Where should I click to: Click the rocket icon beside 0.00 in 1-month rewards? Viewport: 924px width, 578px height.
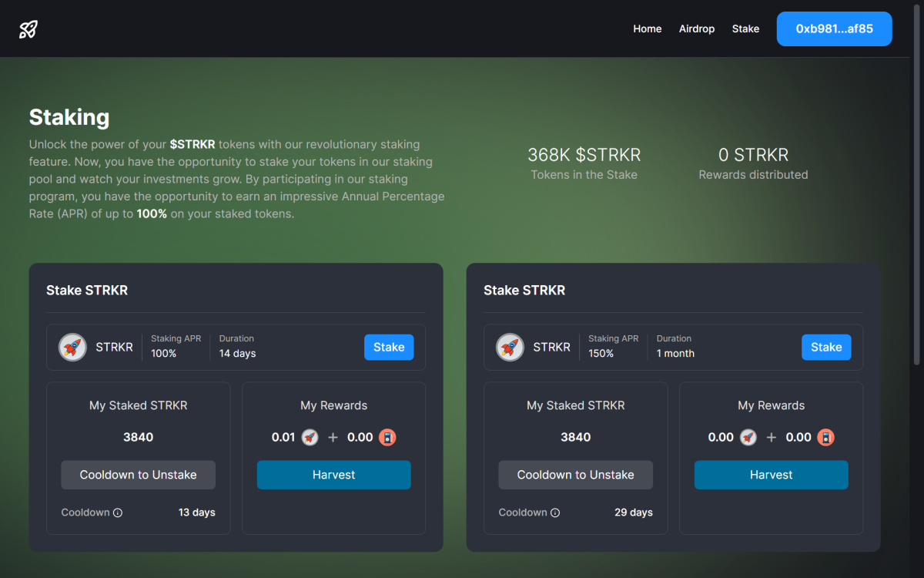click(748, 437)
